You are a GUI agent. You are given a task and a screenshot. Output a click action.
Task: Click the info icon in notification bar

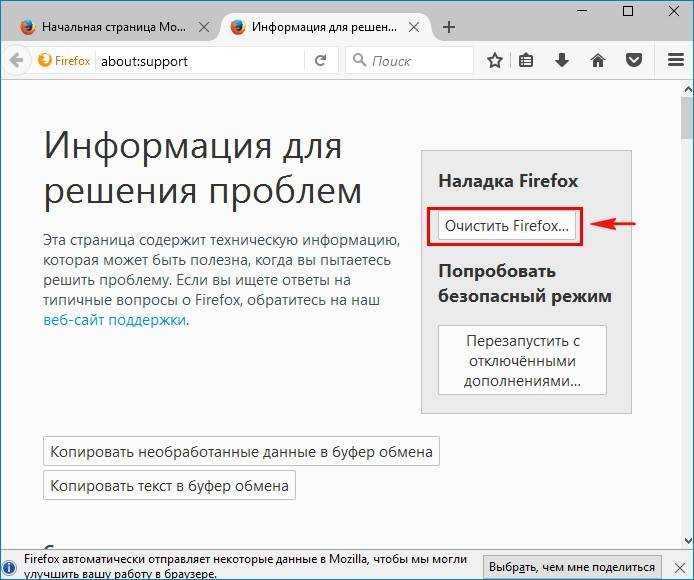9,567
